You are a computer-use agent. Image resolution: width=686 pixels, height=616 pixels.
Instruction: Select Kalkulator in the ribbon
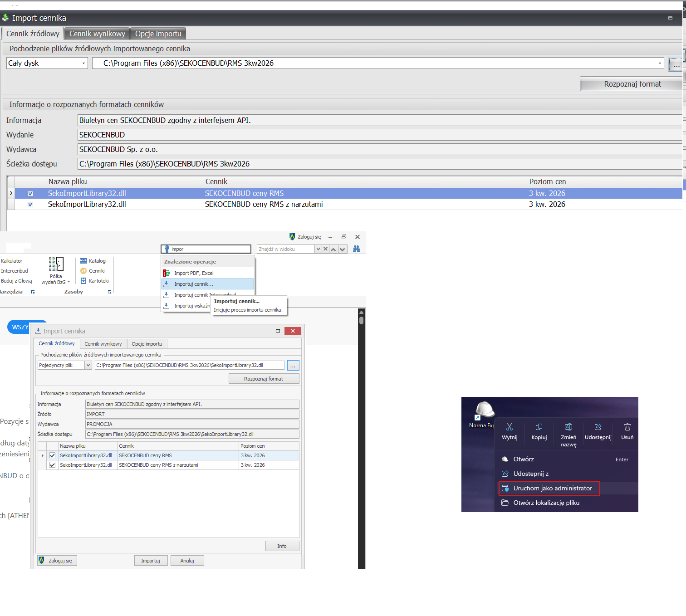coord(11,261)
